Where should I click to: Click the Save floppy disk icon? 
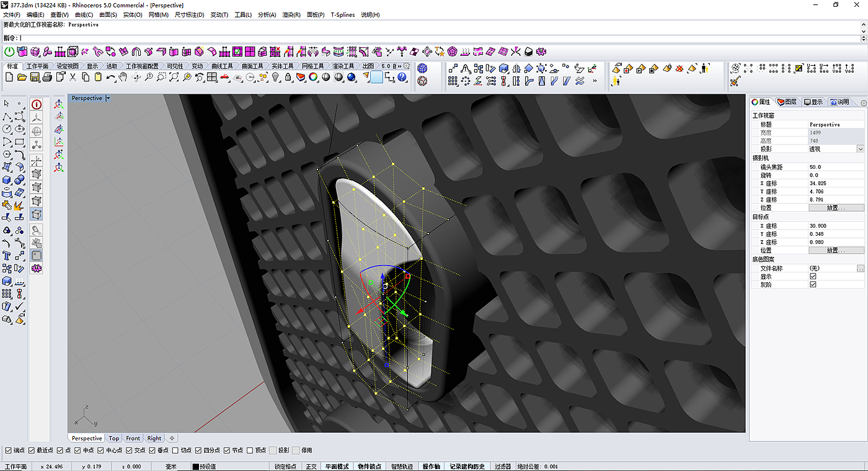[x=35, y=77]
